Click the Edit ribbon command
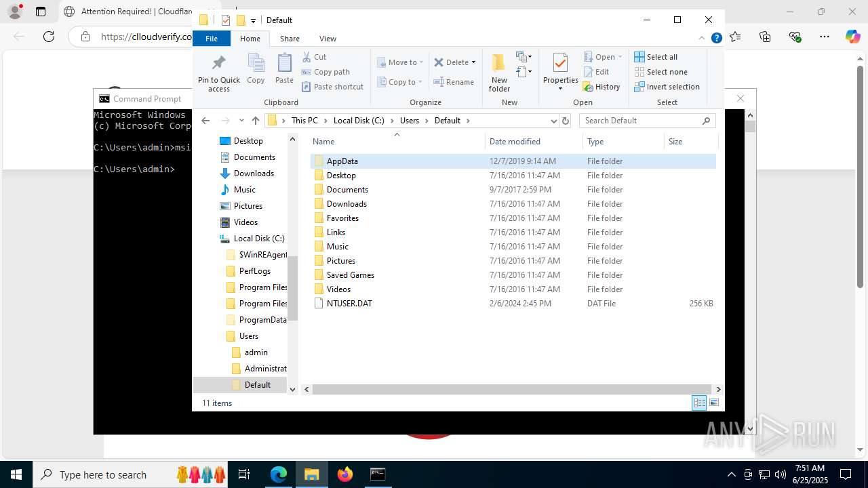Image resolution: width=868 pixels, height=488 pixels. (596, 72)
